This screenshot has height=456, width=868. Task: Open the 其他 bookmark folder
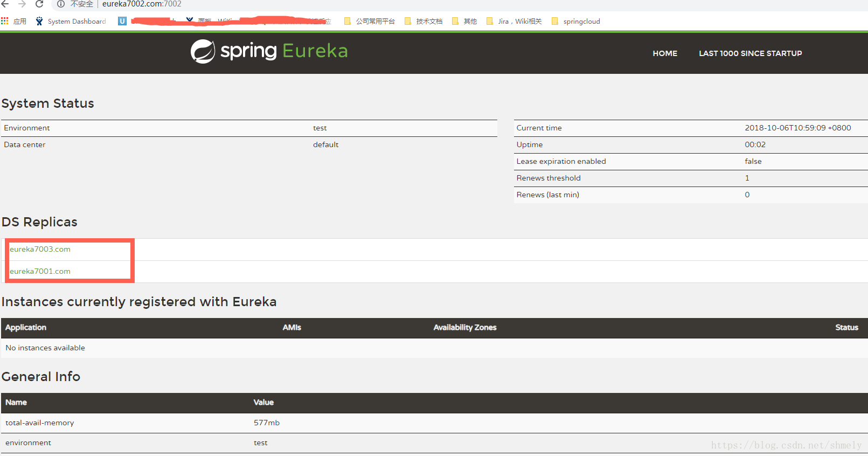click(x=464, y=21)
